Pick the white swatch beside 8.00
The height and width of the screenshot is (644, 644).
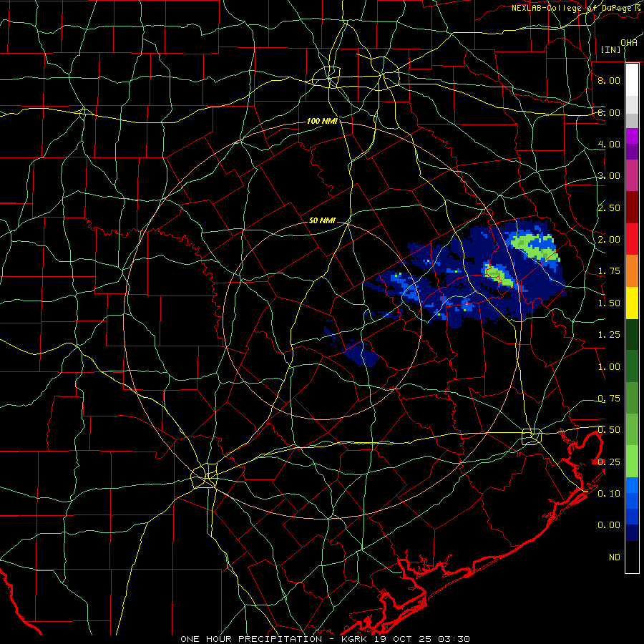[x=632, y=80]
